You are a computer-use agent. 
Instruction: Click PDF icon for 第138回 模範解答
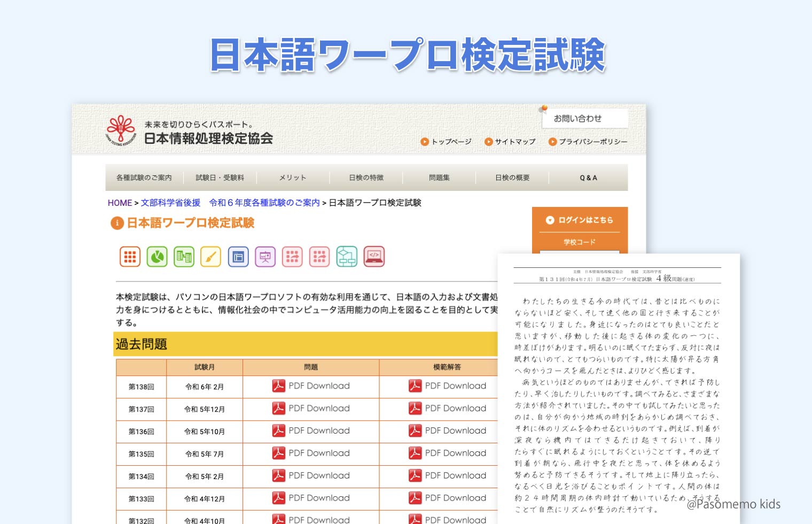tap(415, 386)
